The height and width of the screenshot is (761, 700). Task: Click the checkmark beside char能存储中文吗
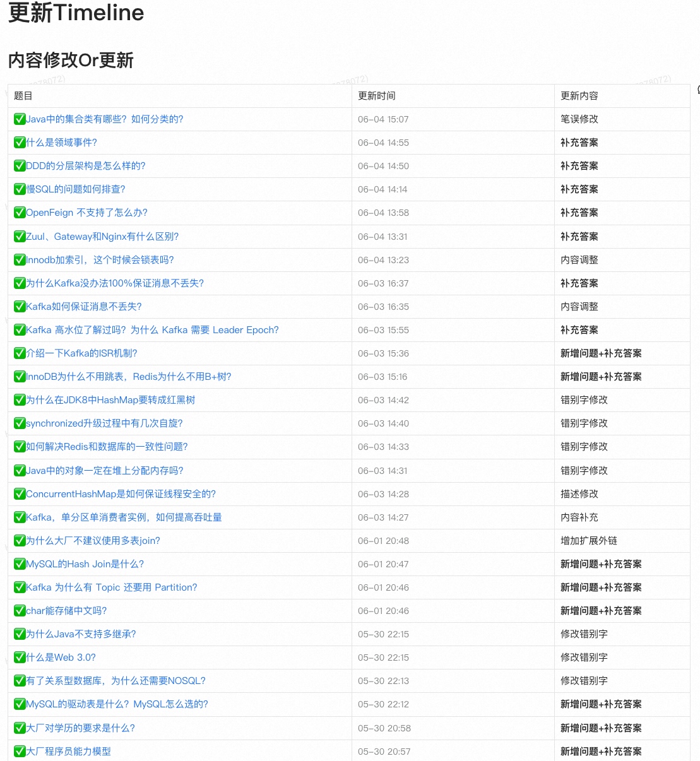pyautogui.click(x=20, y=611)
